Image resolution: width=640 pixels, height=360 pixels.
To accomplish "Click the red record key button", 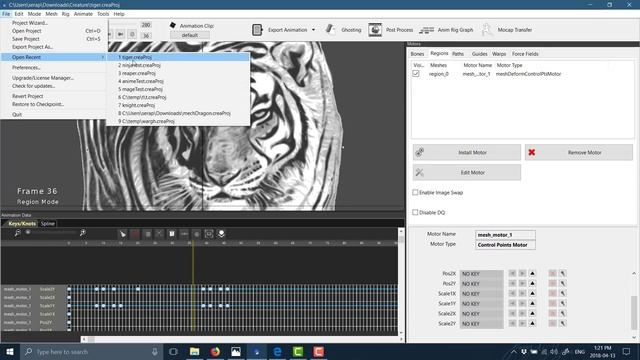I will [x=135, y=234].
